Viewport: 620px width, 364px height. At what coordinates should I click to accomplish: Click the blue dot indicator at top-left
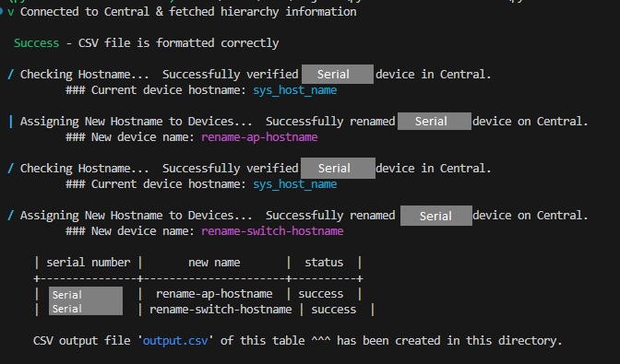point(1,12)
